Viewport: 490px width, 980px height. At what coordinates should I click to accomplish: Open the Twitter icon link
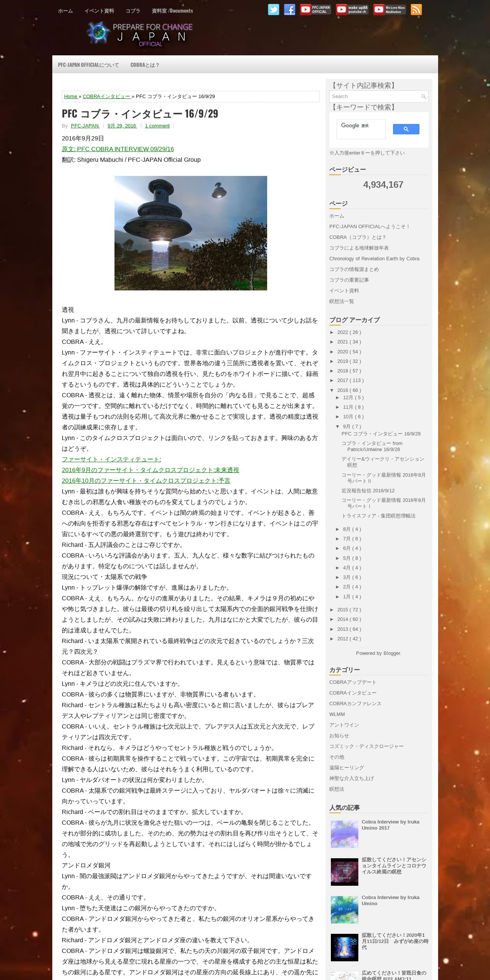[x=273, y=10]
